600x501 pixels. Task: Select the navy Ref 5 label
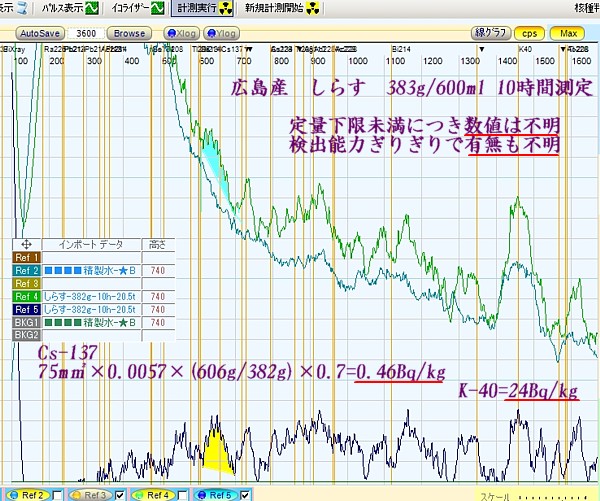pos(26,309)
